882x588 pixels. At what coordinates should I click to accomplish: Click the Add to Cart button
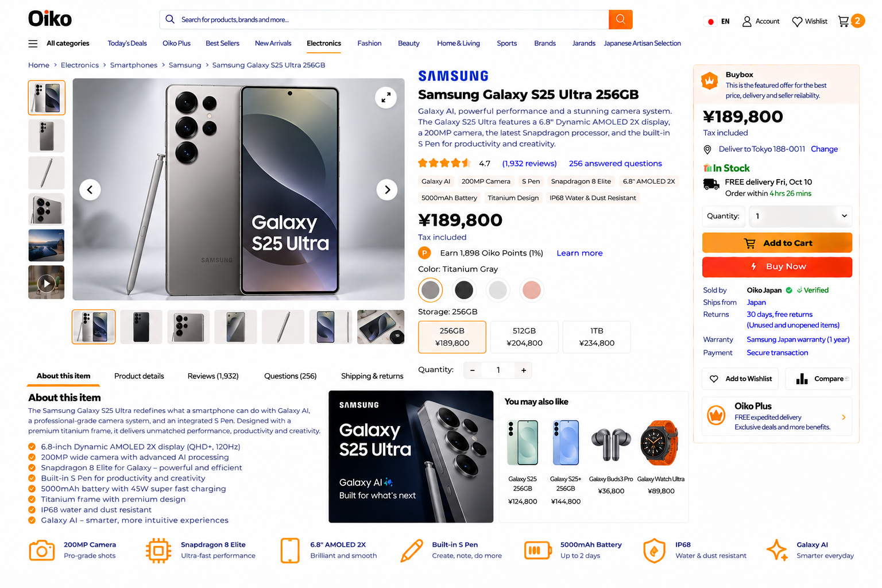(x=777, y=243)
